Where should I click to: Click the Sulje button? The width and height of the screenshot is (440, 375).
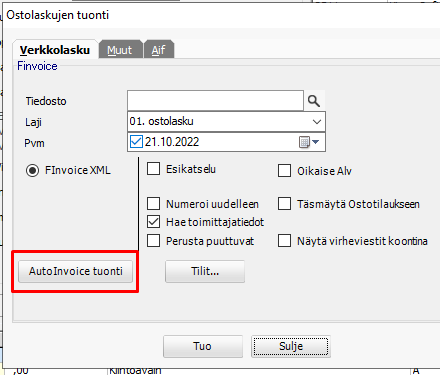pos(291,346)
